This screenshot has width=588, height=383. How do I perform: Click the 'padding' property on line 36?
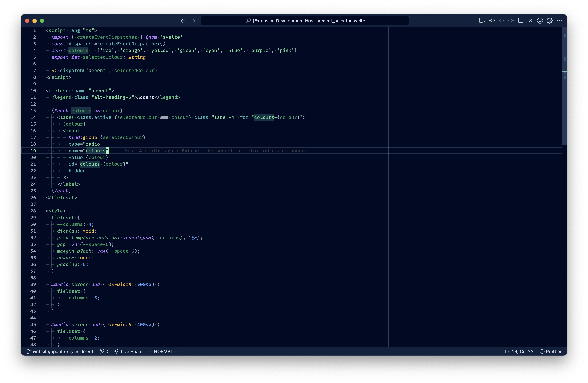pyautogui.click(x=67, y=264)
